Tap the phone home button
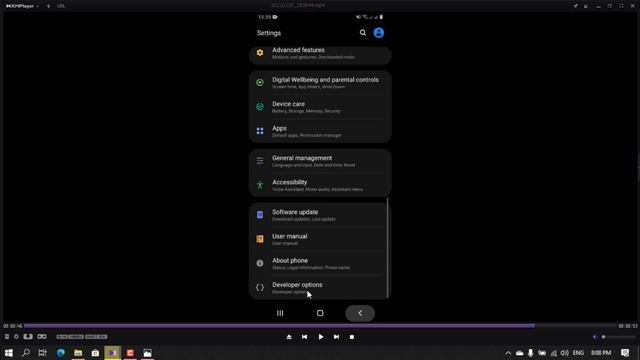This screenshot has width=640, height=360. [320, 313]
